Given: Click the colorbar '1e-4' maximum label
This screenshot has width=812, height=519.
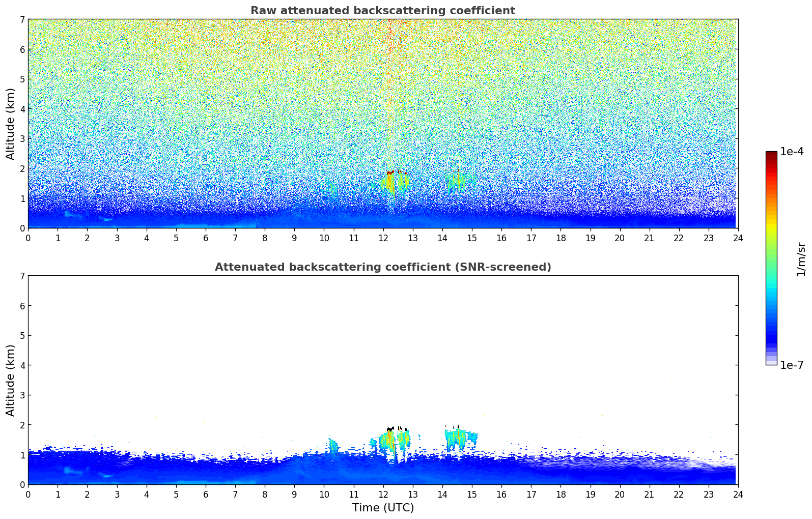Looking at the screenshot, I should (x=792, y=152).
